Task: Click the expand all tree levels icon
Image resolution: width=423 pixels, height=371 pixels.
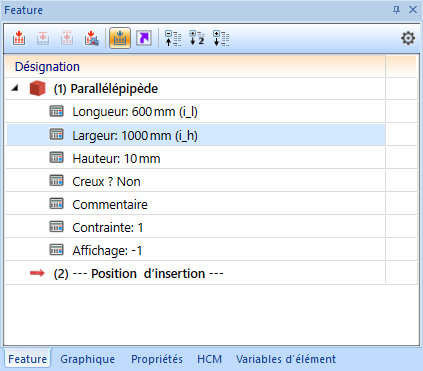Action: [221, 38]
